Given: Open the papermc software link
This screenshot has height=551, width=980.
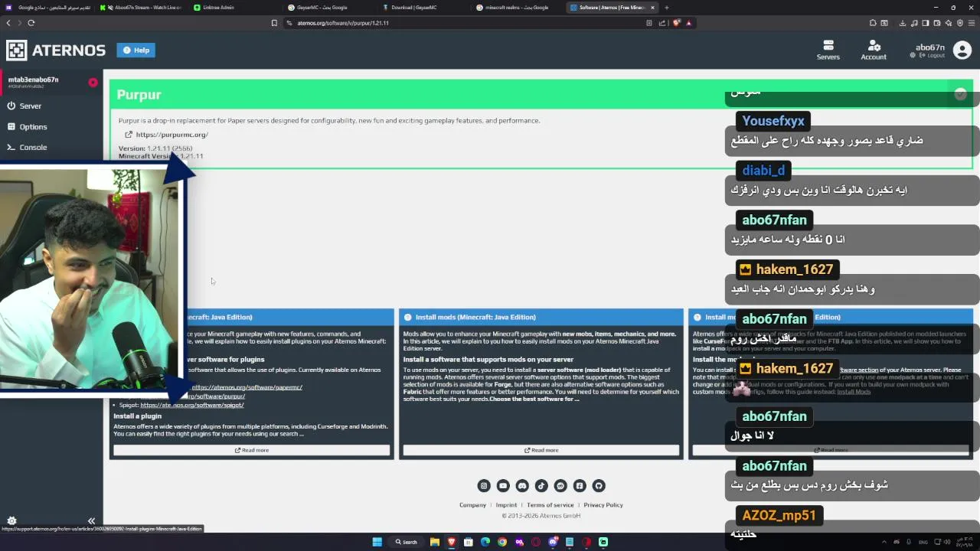Looking at the screenshot, I should click(247, 387).
